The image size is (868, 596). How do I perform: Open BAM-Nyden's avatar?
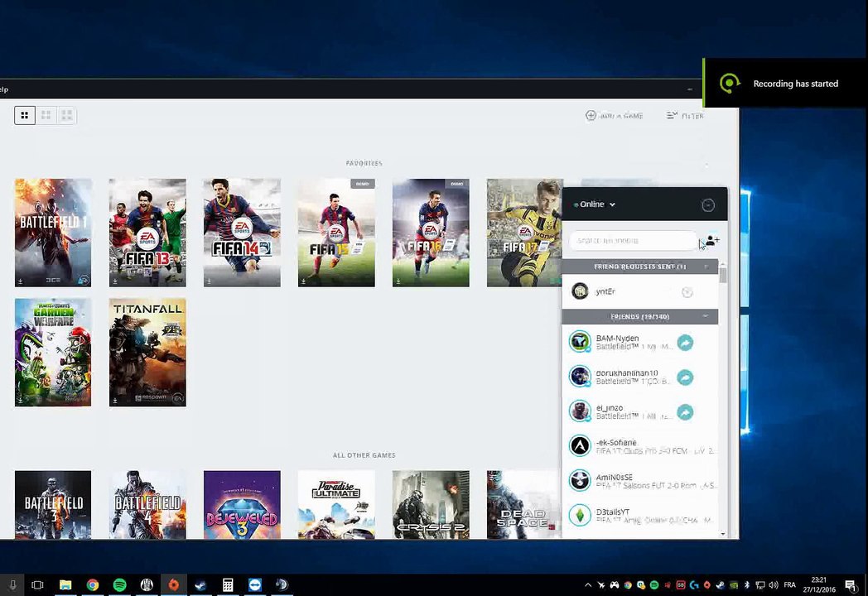click(580, 341)
